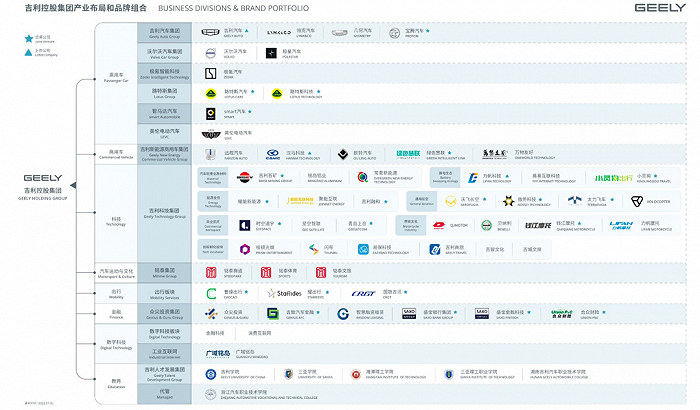700x410 pixels.
Task: Click the blue star Joint Venture legend icon
Action: (29, 39)
